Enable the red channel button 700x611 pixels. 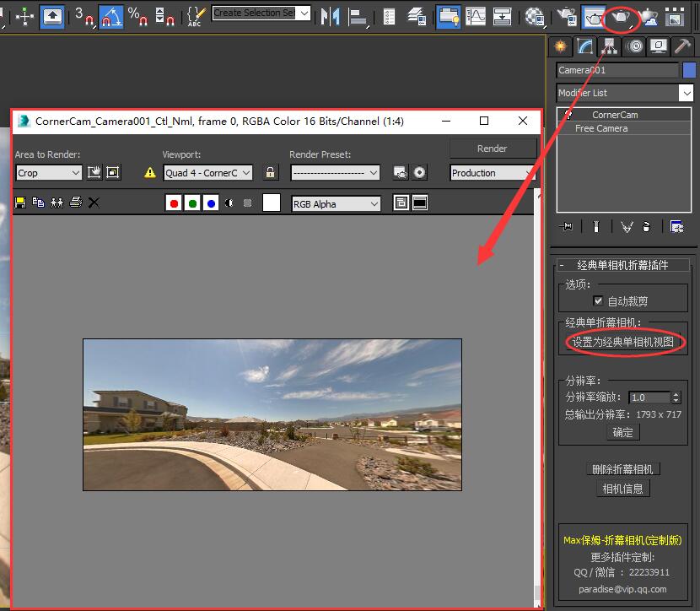(x=174, y=203)
